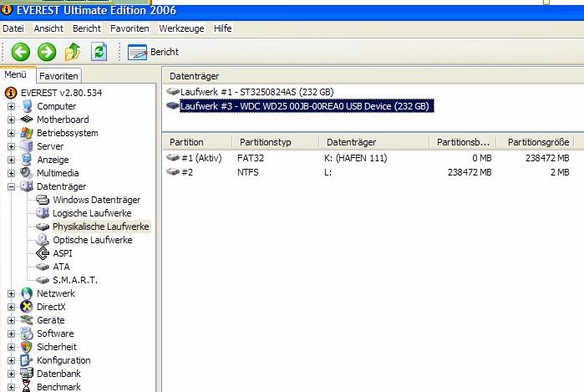Select Laufwerk #1 ST3250824AS drive
584x392 pixels.
click(x=257, y=92)
